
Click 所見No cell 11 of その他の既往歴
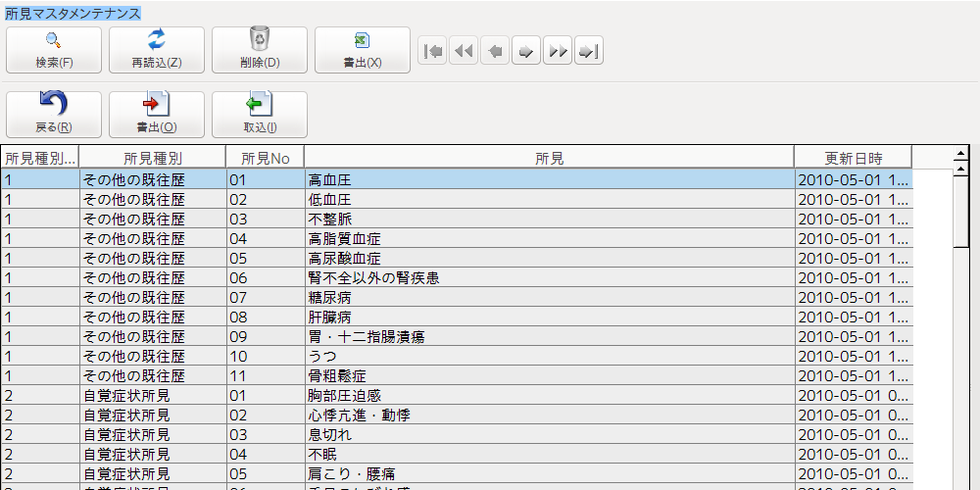[265, 376]
